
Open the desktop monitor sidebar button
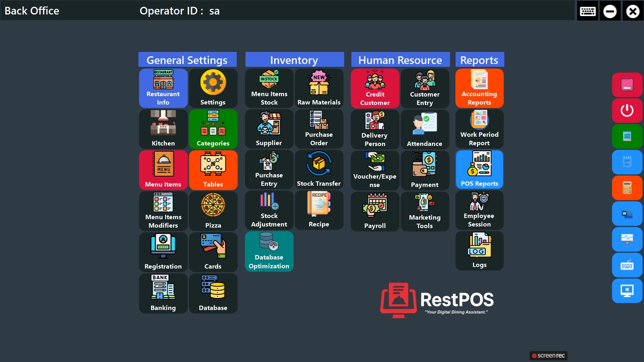627,291
